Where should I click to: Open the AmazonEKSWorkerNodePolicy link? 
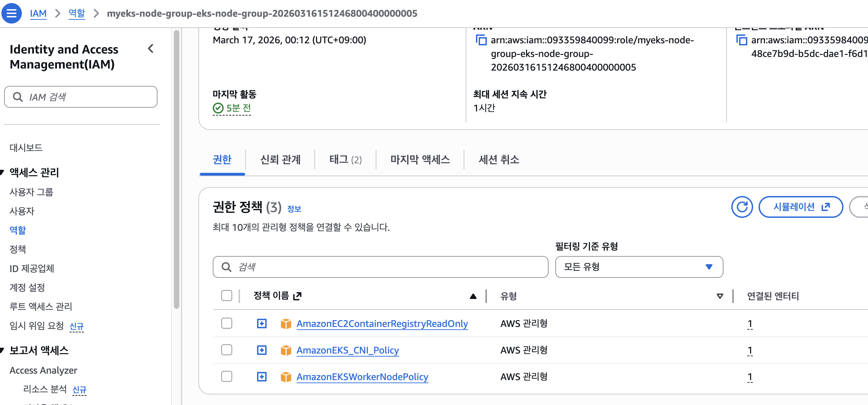point(362,377)
